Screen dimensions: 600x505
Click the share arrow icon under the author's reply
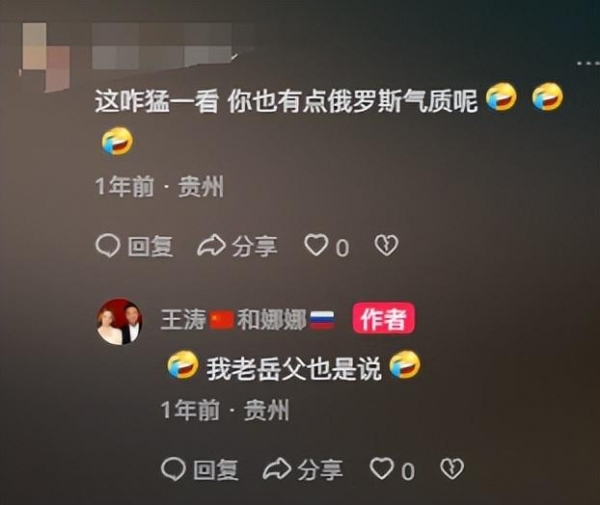click(277, 469)
